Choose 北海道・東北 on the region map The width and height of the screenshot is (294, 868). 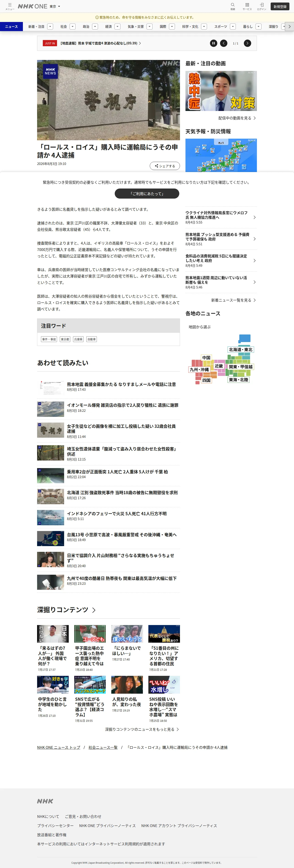[240, 349]
